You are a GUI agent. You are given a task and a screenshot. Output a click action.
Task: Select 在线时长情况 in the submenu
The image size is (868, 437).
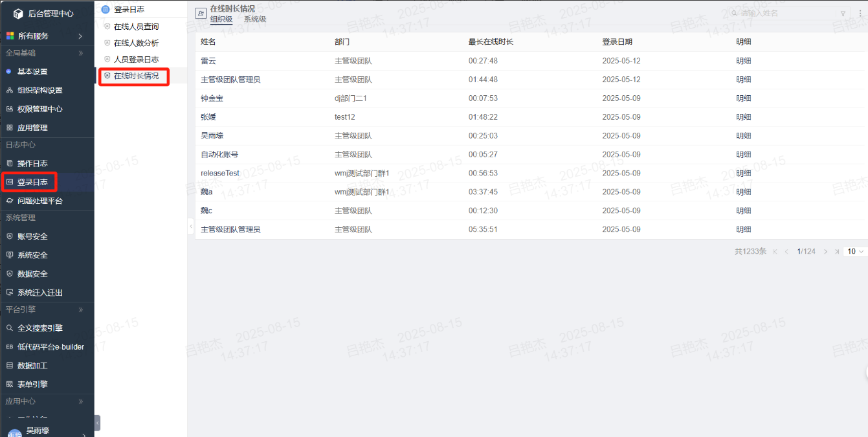pyautogui.click(x=136, y=76)
